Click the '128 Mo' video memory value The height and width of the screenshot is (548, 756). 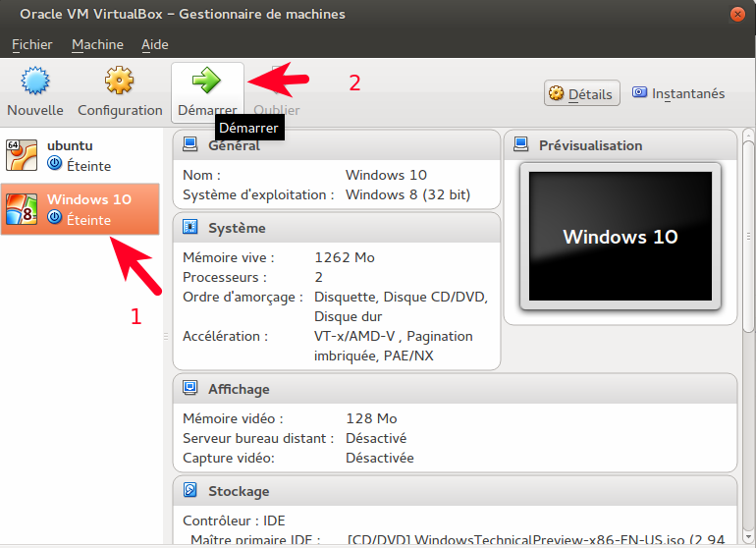[x=371, y=418]
